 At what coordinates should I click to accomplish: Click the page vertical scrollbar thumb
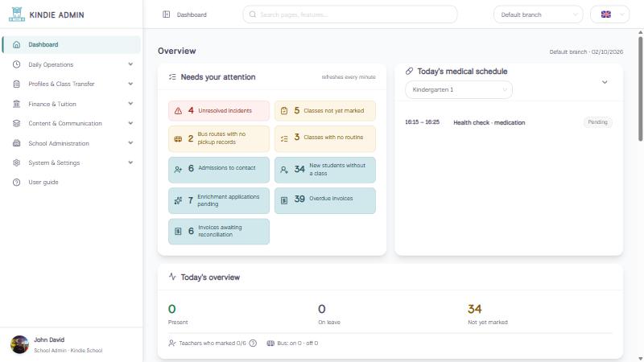pyautogui.click(x=640, y=88)
